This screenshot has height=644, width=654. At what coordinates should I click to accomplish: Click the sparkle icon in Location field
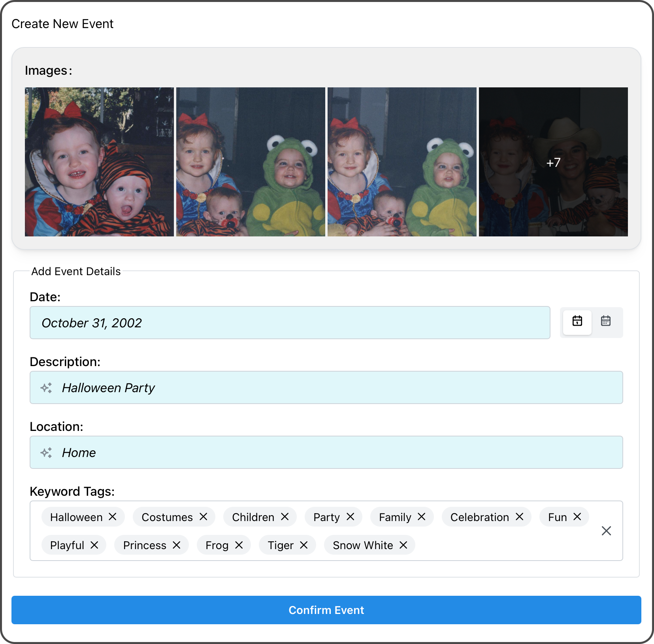[x=46, y=453]
